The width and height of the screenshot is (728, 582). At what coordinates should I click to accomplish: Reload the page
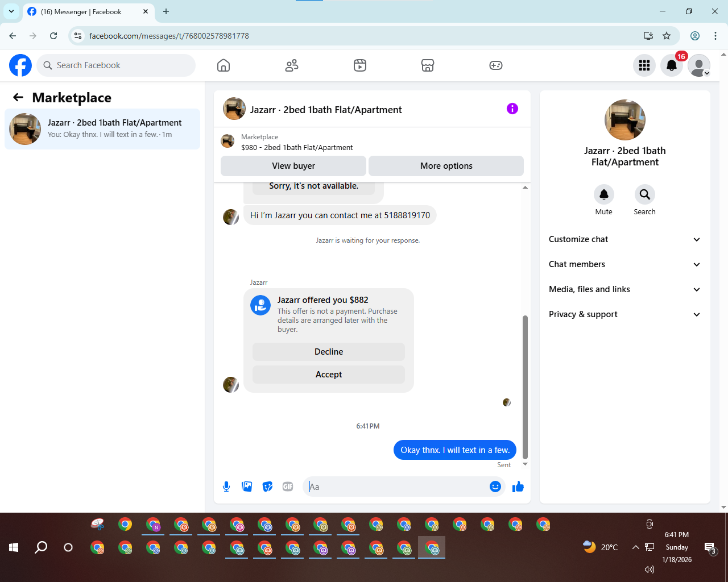point(53,36)
